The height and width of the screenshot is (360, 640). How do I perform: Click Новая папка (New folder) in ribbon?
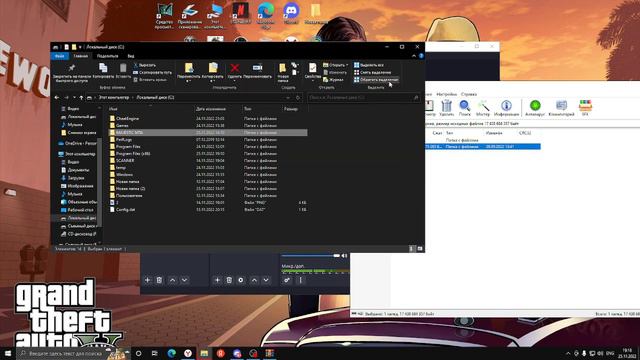[283, 73]
